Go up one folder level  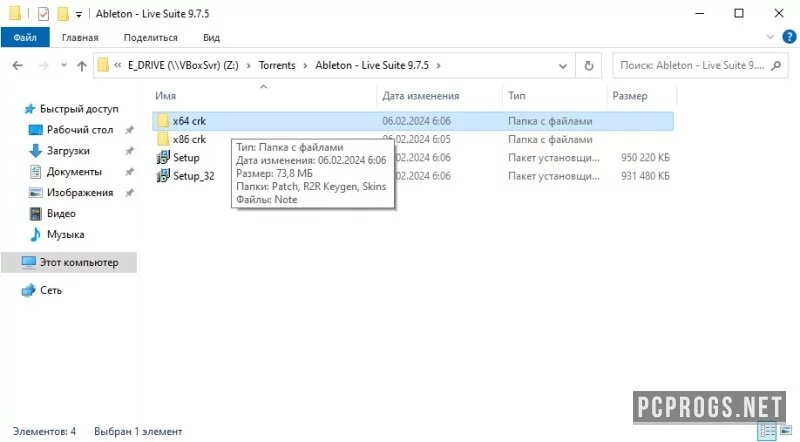(x=82, y=65)
